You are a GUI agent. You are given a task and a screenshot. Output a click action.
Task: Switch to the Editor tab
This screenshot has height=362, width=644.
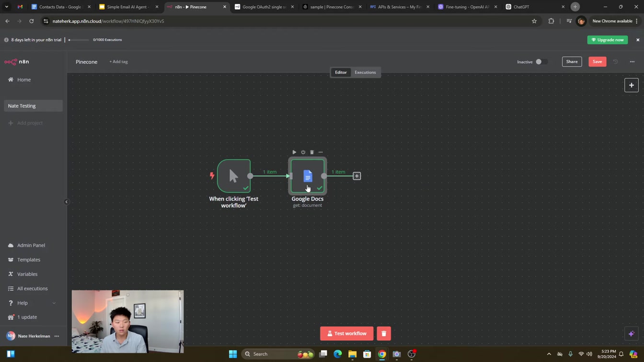point(341,72)
